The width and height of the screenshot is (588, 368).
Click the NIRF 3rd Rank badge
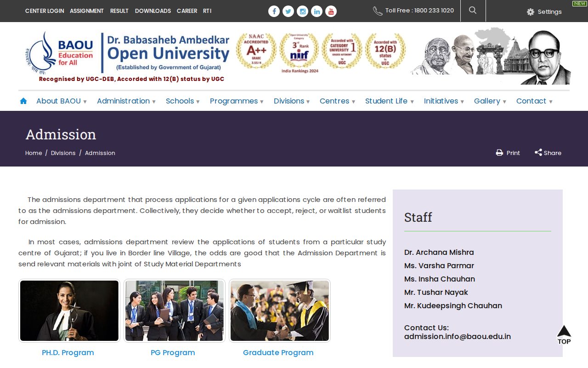point(300,53)
